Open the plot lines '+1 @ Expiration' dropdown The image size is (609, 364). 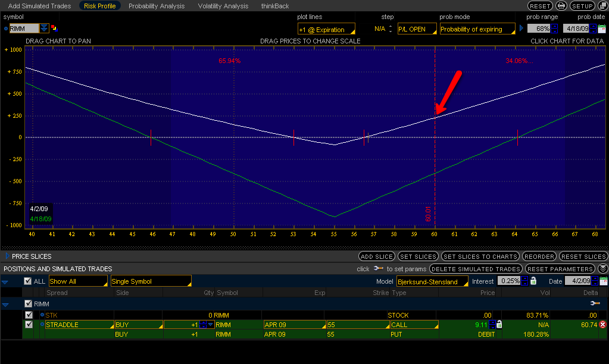pyautogui.click(x=326, y=29)
